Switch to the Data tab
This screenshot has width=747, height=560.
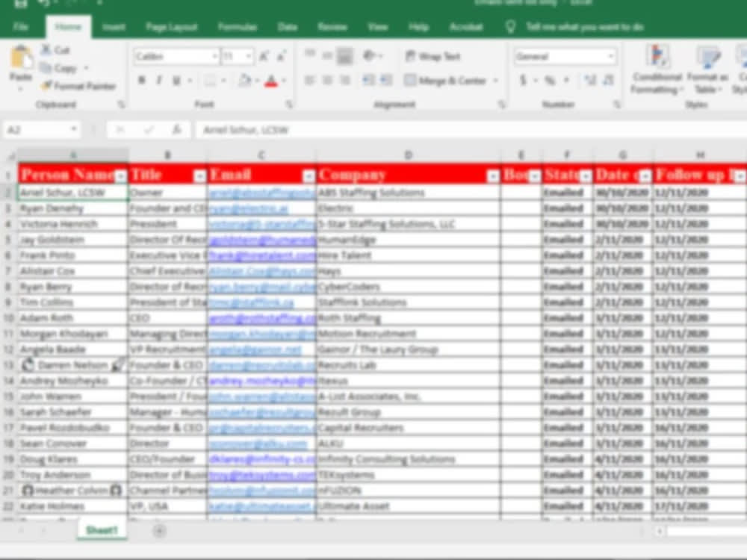288,27
